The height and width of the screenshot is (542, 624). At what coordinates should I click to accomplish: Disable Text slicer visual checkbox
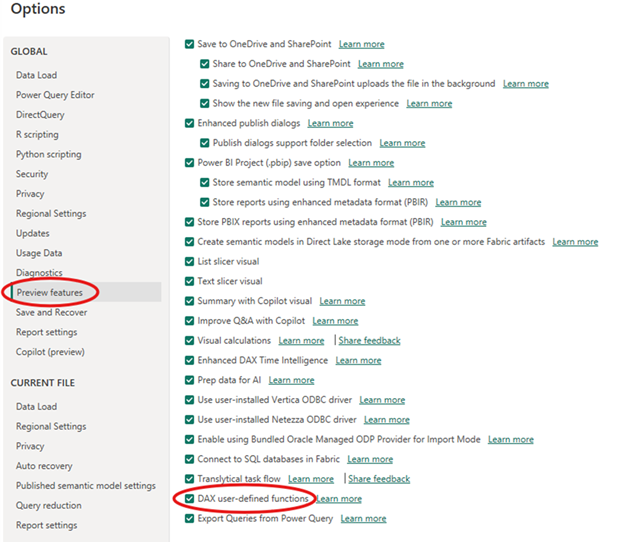coord(189,281)
